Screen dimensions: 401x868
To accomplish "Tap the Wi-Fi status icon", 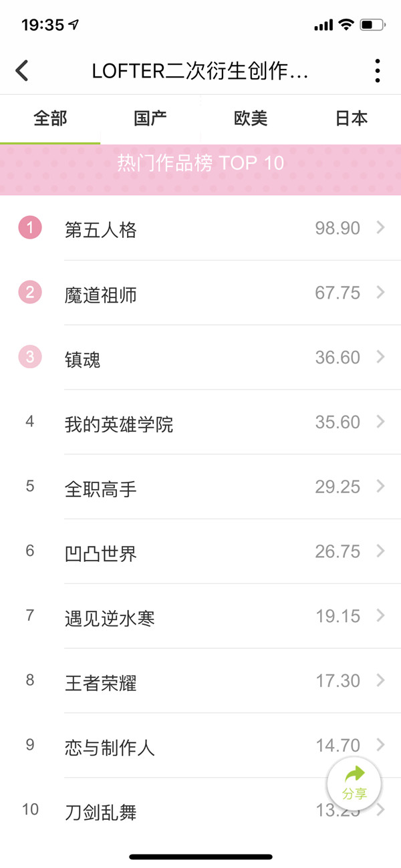I will click(x=346, y=25).
